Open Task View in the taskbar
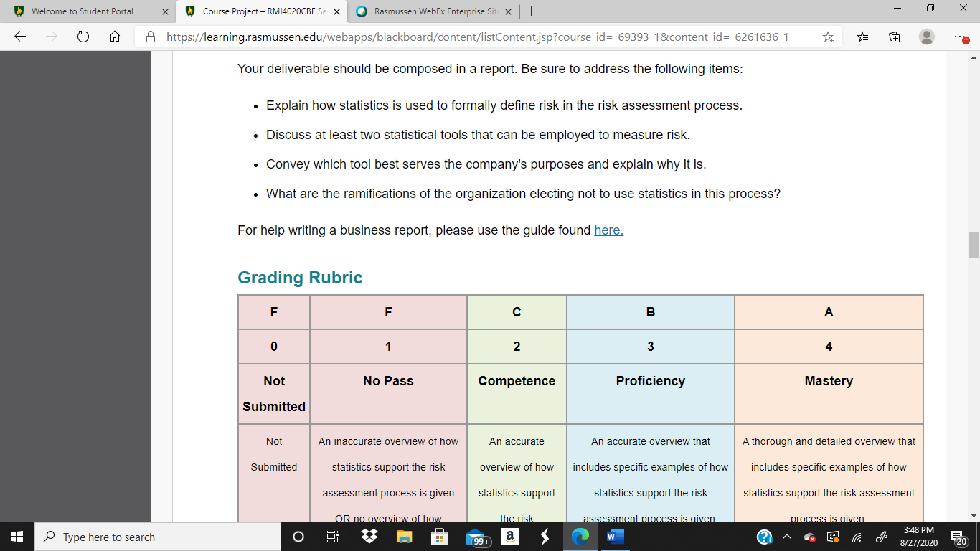 (333, 537)
